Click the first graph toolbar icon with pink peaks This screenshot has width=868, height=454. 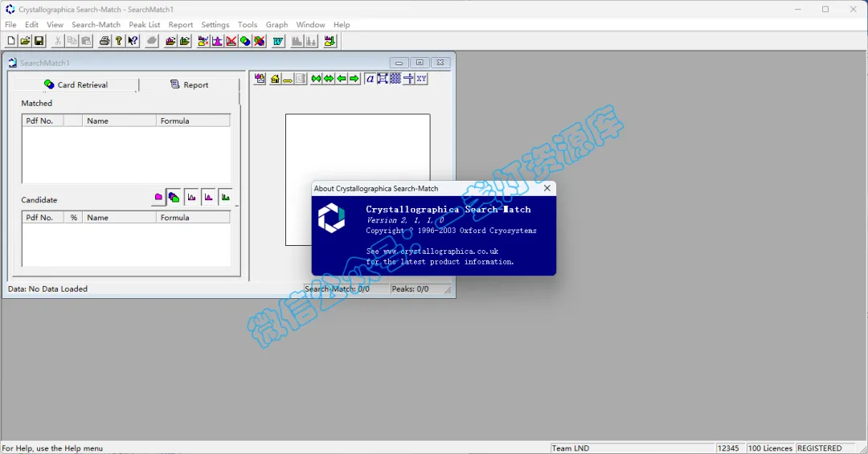coord(260,79)
